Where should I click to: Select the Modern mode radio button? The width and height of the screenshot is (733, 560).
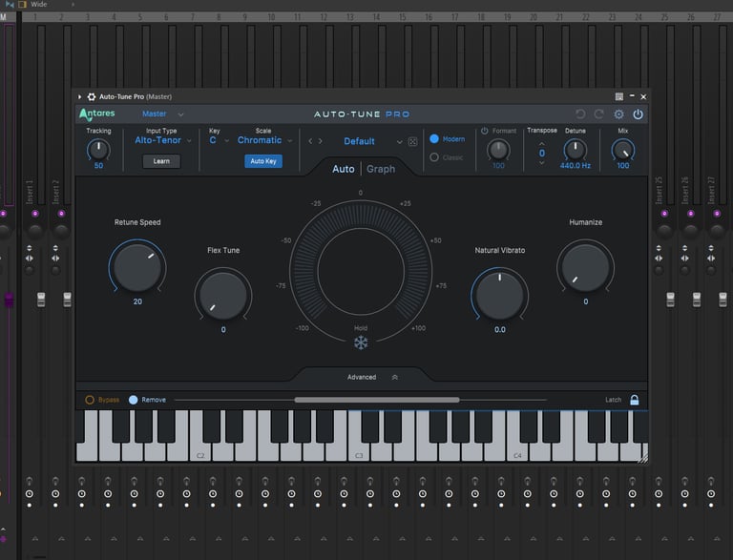point(434,139)
